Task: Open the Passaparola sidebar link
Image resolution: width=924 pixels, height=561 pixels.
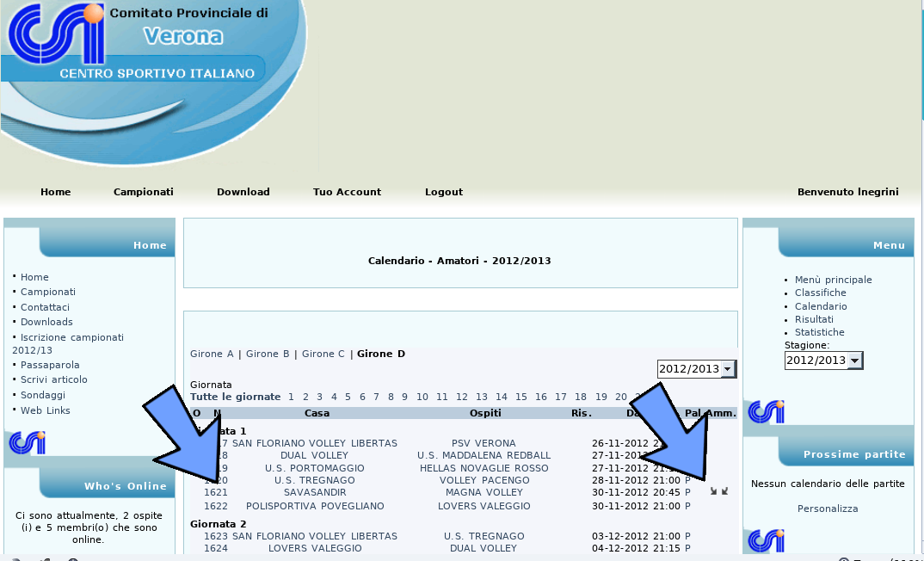Action: coord(50,365)
